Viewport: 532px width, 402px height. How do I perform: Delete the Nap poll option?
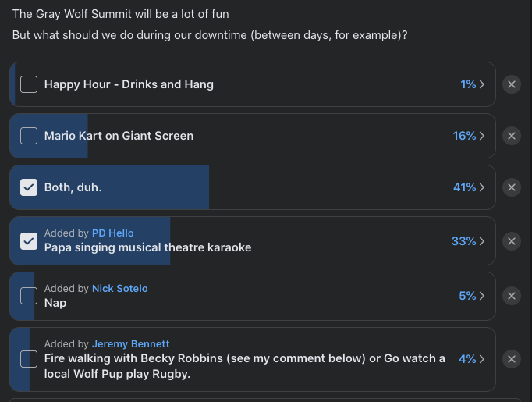[x=512, y=296]
